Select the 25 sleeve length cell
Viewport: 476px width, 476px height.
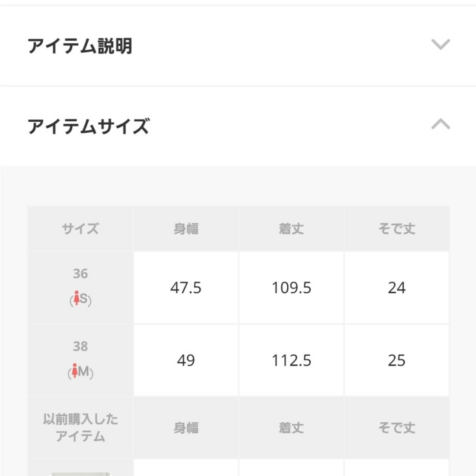pyautogui.click(x=397, y=360)
